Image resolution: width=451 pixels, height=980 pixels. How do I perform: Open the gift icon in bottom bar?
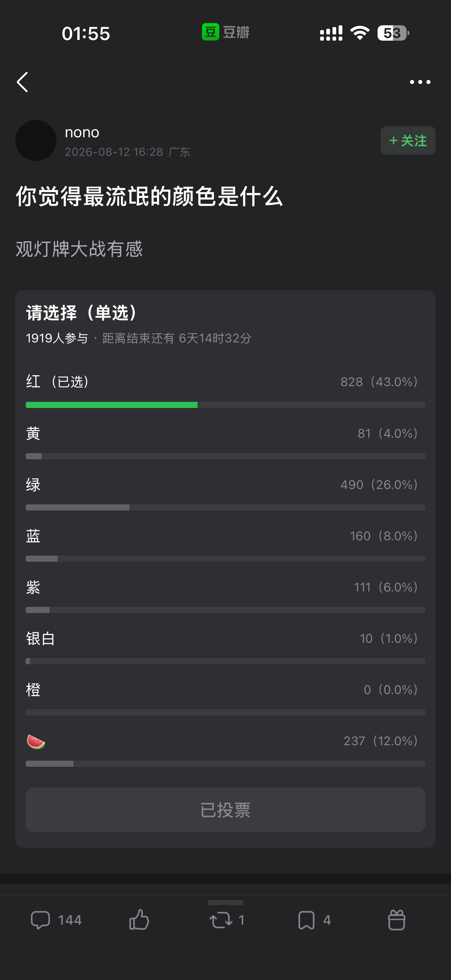click(396, 920)
